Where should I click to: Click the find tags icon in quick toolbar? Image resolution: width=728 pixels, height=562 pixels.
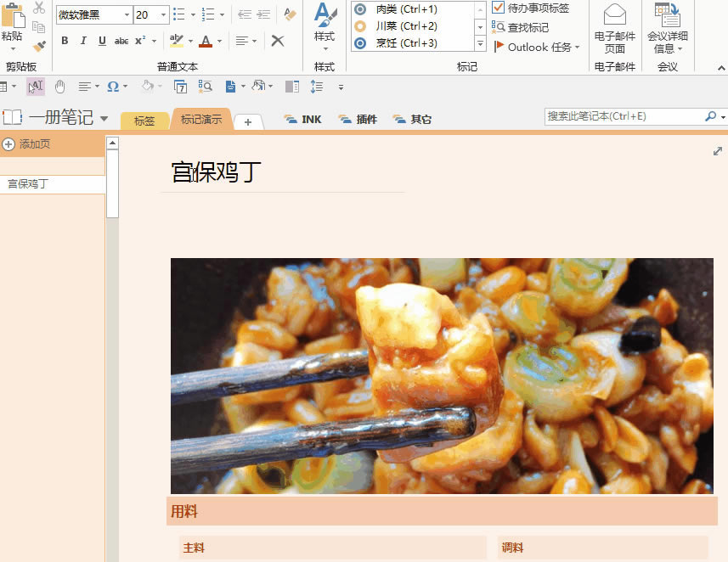click(205, 87)
